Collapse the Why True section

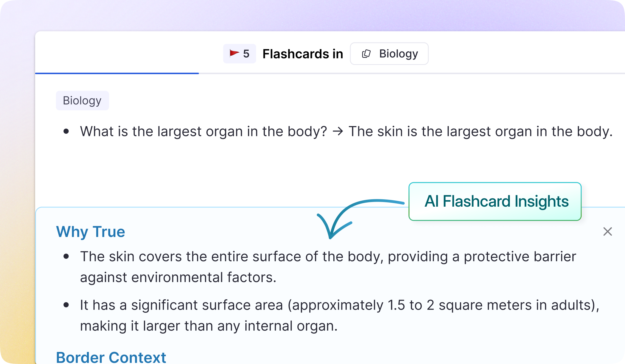coord(90,232)
